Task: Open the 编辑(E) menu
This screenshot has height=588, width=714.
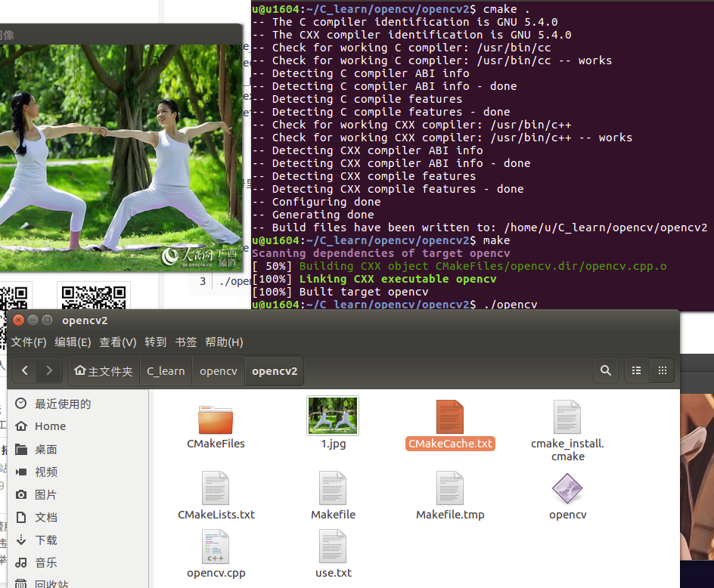Action: pyautogui.click(x=73, y=342)
